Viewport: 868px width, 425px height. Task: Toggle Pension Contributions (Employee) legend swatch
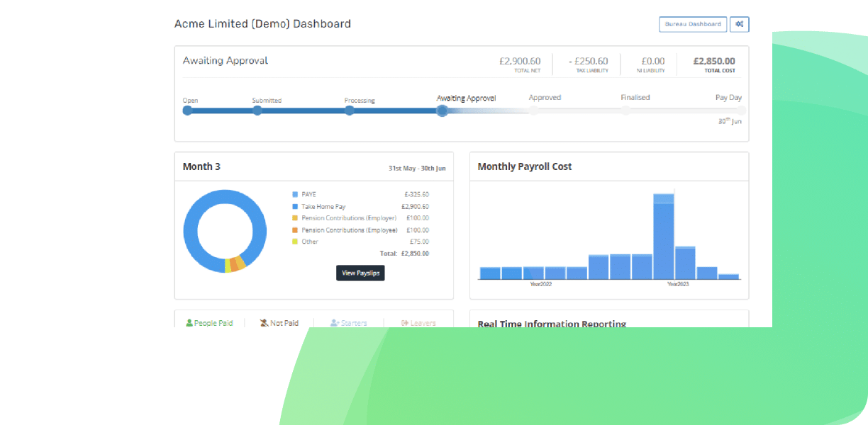pyautogui.click(x=295, y=230)
